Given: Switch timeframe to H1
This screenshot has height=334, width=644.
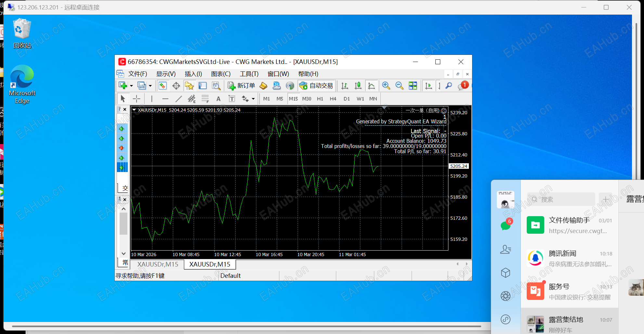Looking at the screenshot, I should 320,99.
